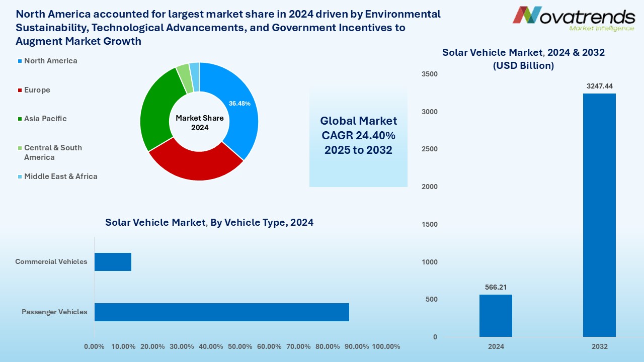Screen dimensions: 644x362
Task: Click the By Vehicle Type chart title
Action: tap(209, 222)
